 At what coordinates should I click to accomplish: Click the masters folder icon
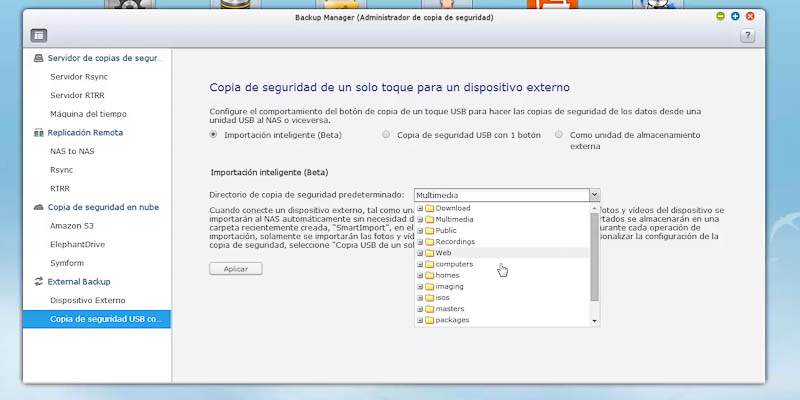pyautogui.click(x=429, y=309)
